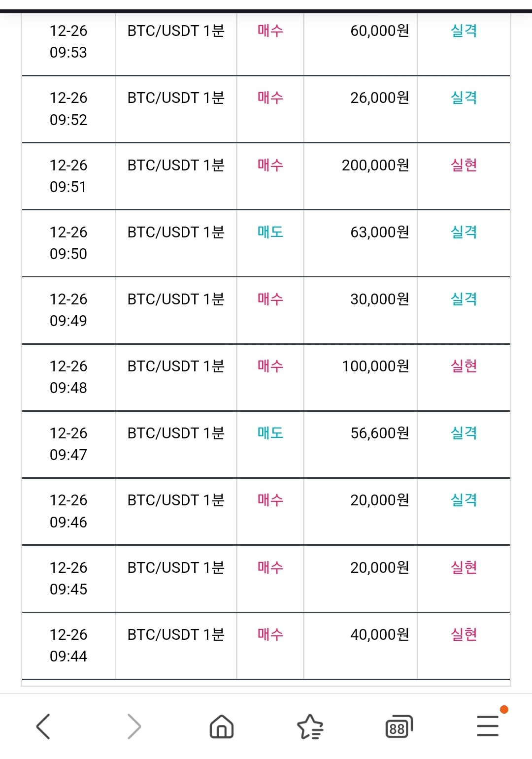Open the bookmarks star icon

click(310, 727)
